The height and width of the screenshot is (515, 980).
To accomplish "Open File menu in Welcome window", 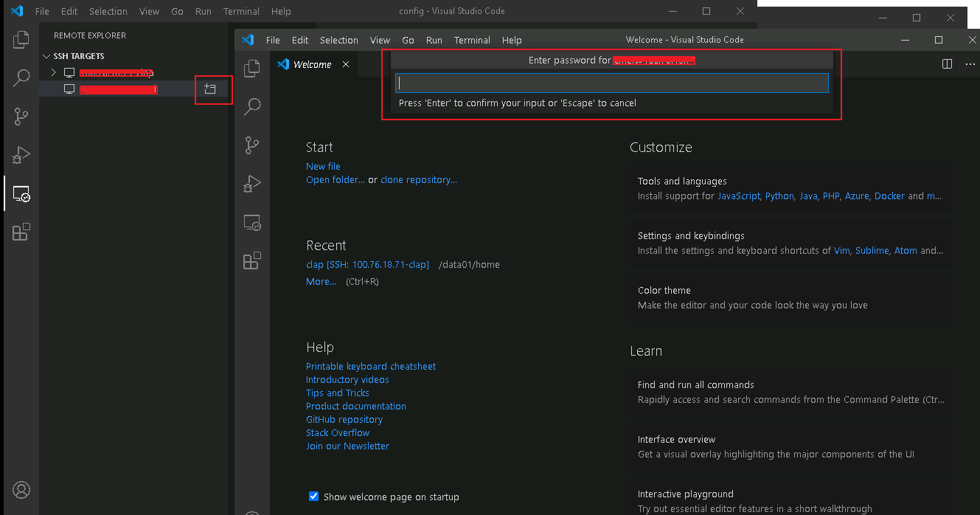I will pos(273,40).
